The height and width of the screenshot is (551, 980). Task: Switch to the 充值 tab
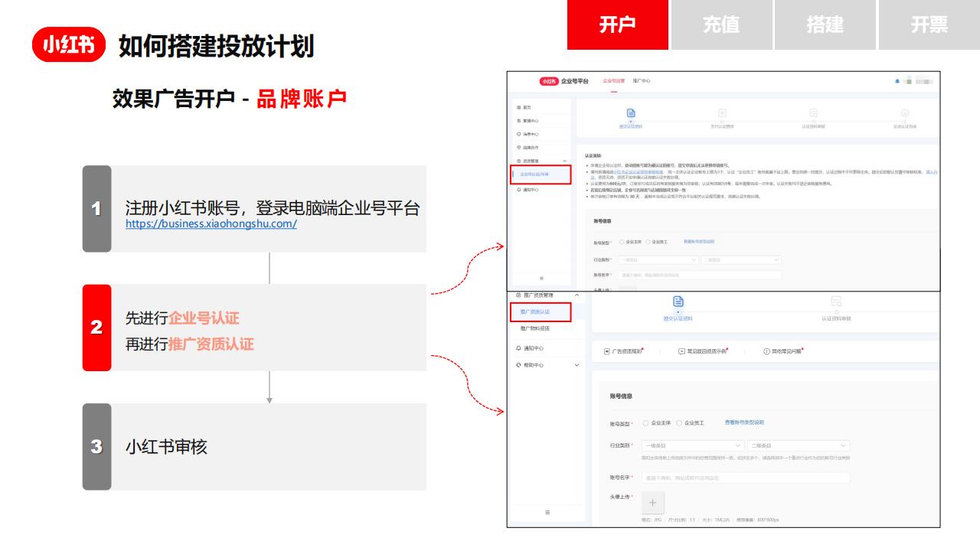(721, 24)
